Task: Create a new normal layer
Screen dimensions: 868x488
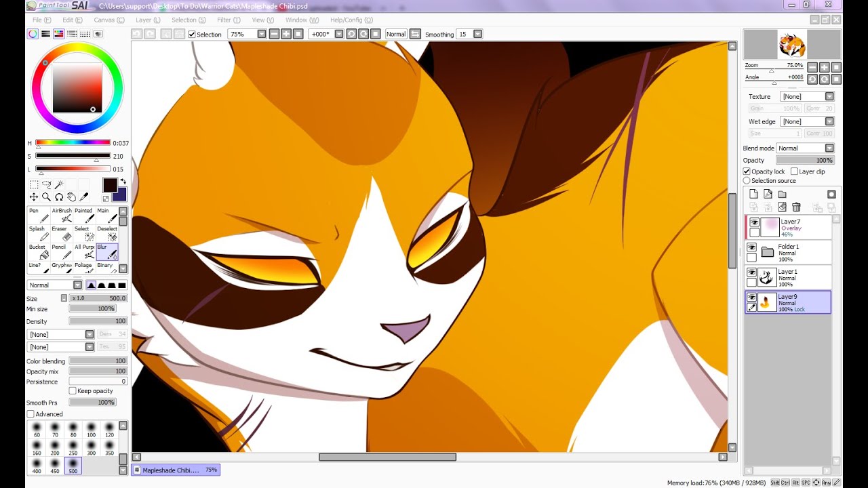Action: 753,194
